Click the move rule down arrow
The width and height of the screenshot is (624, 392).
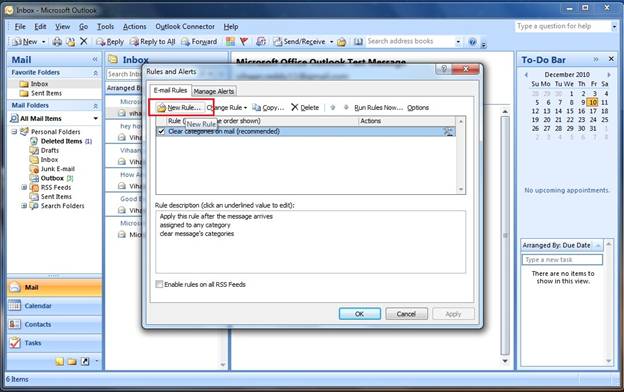point(346,107)
